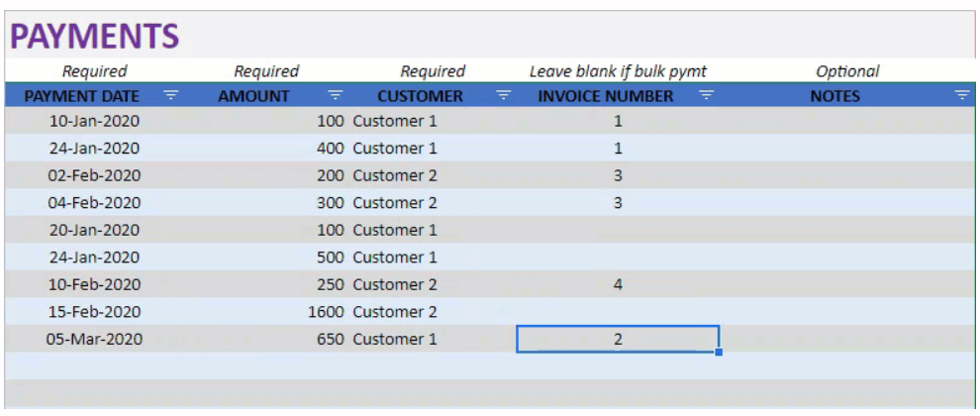This screenshot has width=980, height=416.
Task: Select the 02-Feb-2020 date cell
Action: (94, 175)
